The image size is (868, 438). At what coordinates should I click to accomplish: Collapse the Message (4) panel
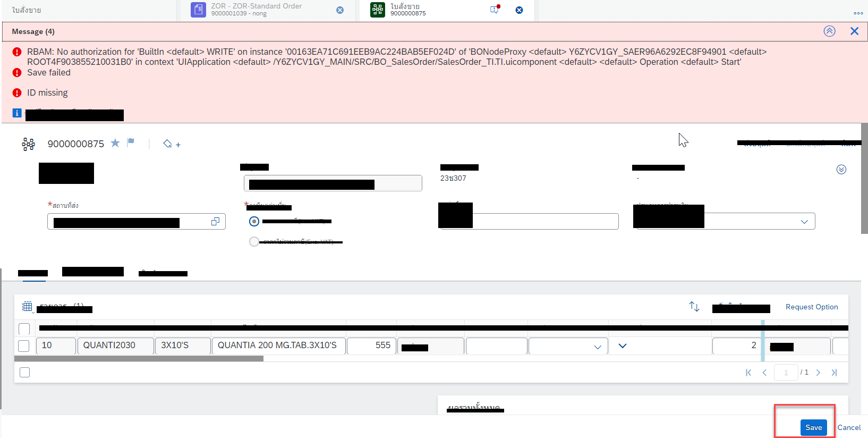click(x=829, y=31)
